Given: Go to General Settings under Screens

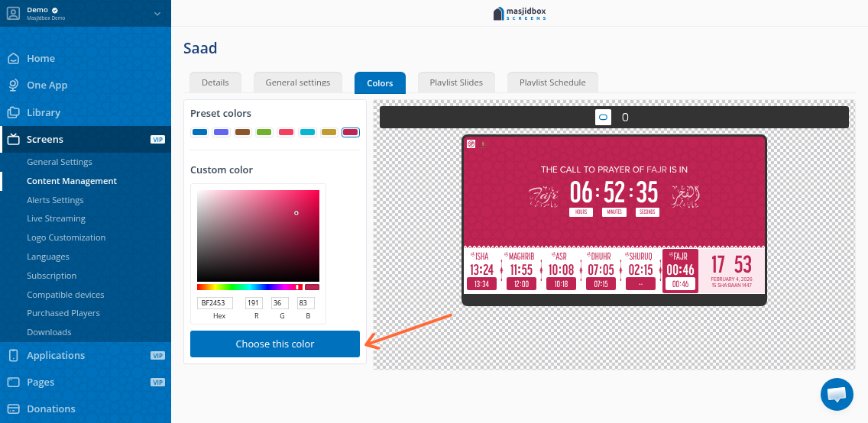Looking at the screenshot, I should point(60,162).
